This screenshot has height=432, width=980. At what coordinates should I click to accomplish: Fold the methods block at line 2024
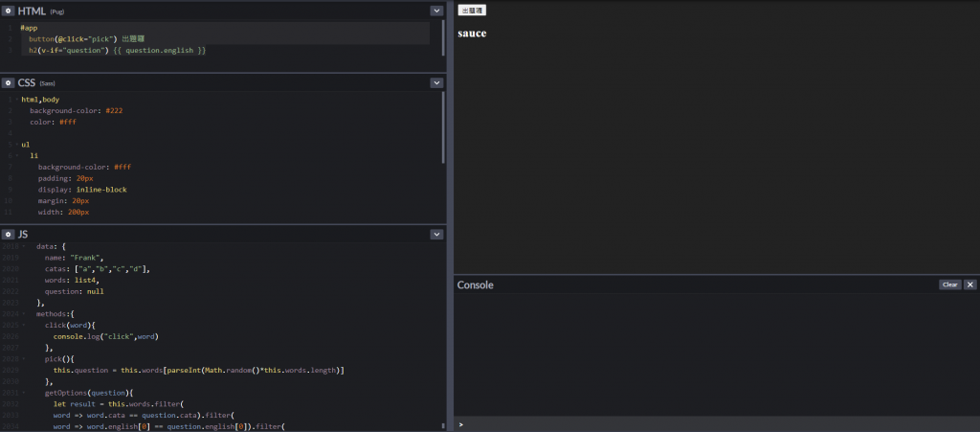pos(23,314)
